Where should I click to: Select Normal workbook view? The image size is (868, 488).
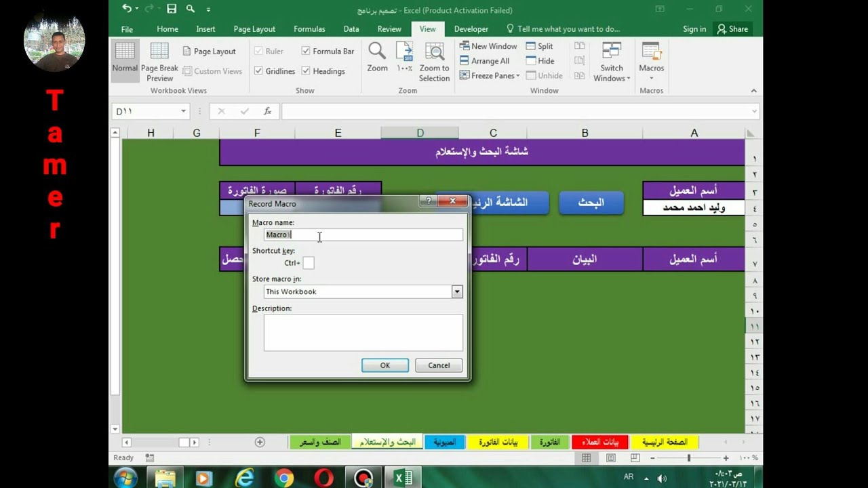[x=125, y=60]
